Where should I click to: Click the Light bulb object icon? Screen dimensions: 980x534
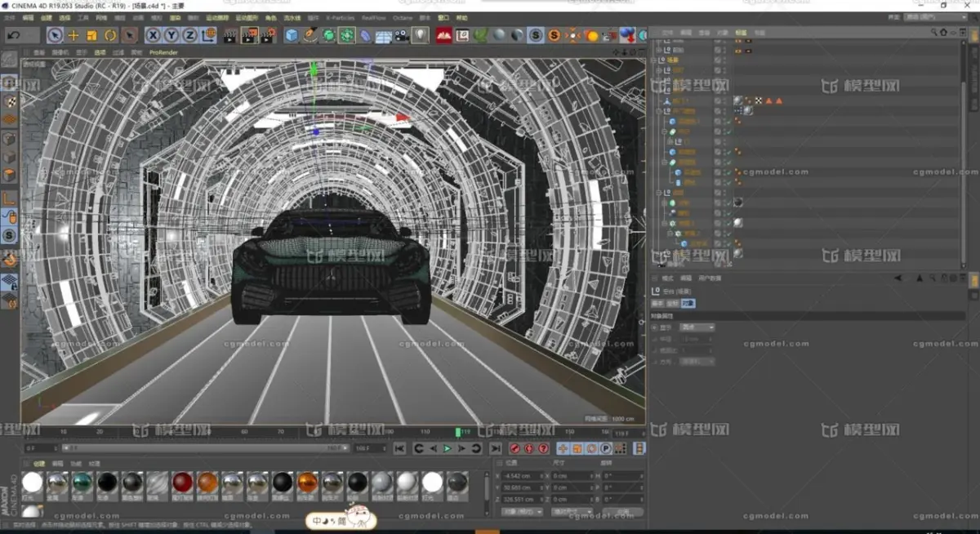pyautogui.click(x=420, y=35)
